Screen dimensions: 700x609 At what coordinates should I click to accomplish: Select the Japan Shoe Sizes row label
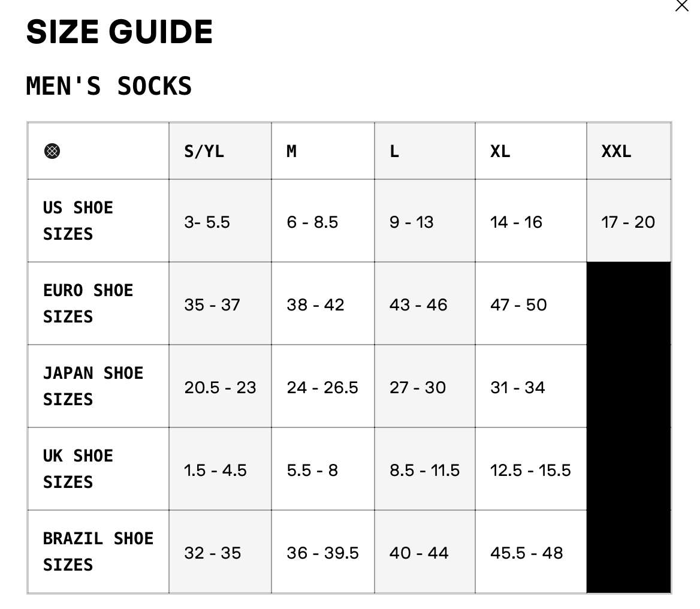point(93,386)
